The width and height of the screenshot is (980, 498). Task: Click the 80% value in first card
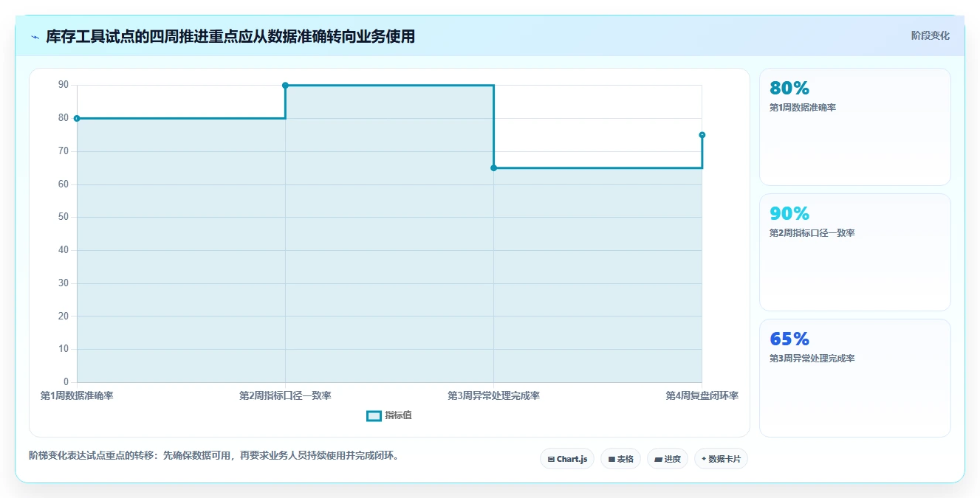pos(789,89)
